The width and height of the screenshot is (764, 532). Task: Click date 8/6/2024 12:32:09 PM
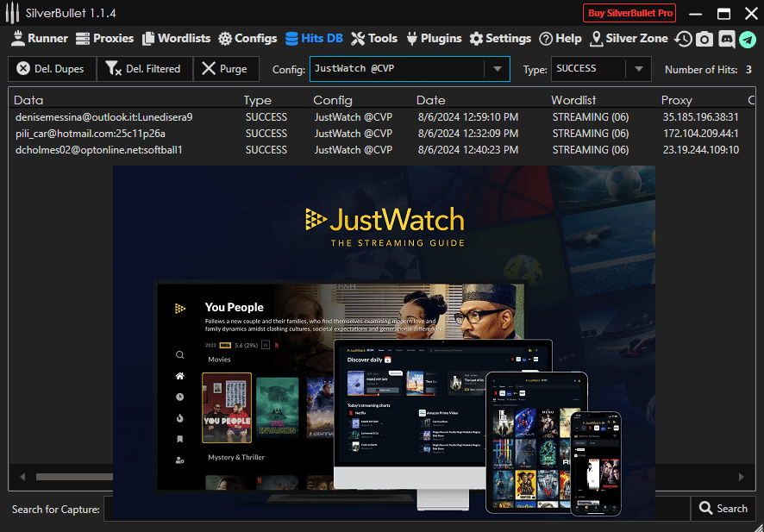pyautogui.click(x=467, y=134)
